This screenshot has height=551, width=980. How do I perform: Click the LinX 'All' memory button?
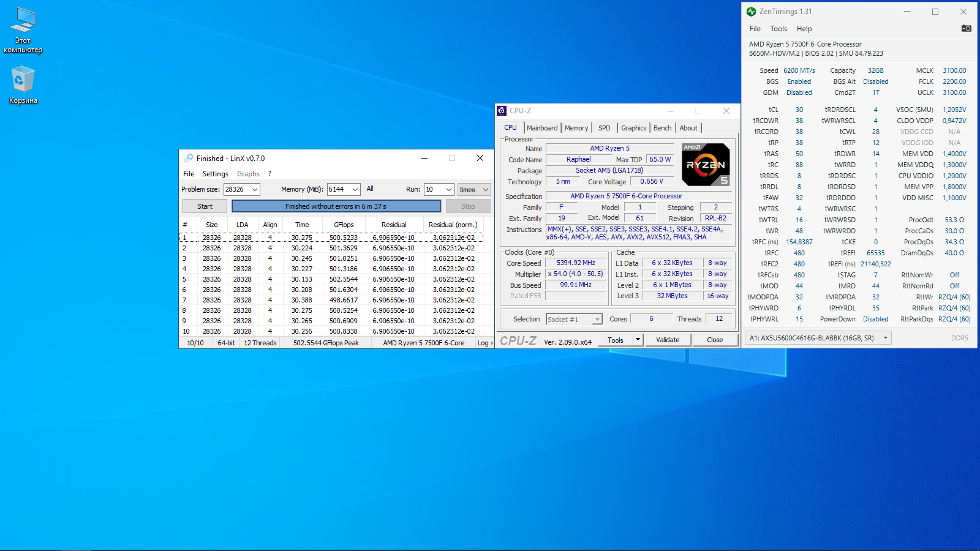[x=370, y=189]
